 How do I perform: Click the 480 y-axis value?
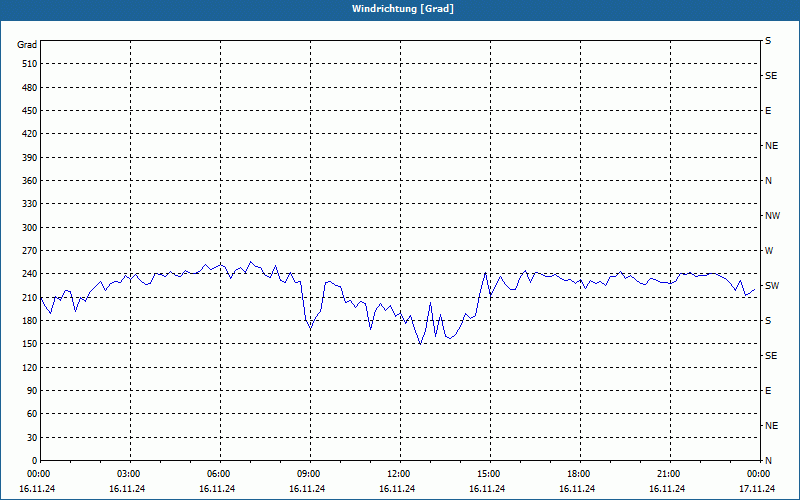coord(30,88)
